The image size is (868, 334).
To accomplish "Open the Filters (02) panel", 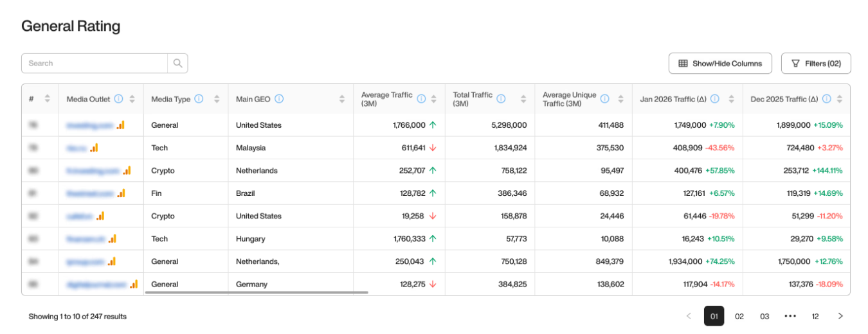I will pyautogui.click(x=816, y=64).
